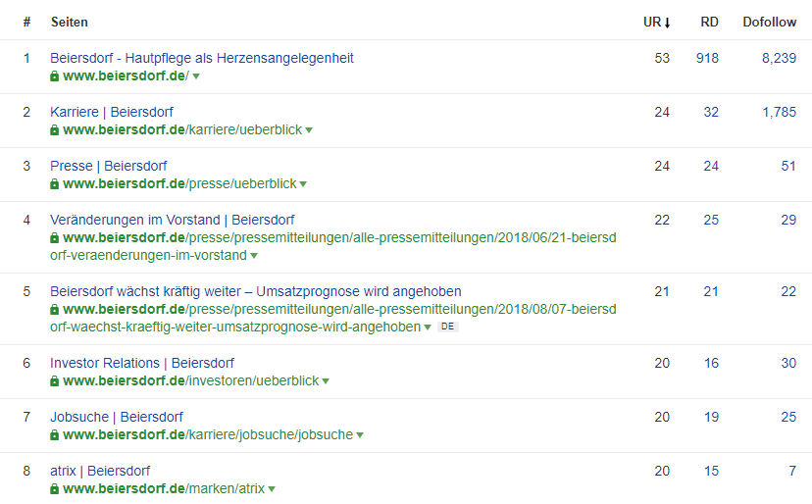Image resolution: width=812 pixels, height=504 pixels.
Task: Expand dropdown arrow after karriere/jobsuche/jobsuche URL
Action: tap(360, 434)
